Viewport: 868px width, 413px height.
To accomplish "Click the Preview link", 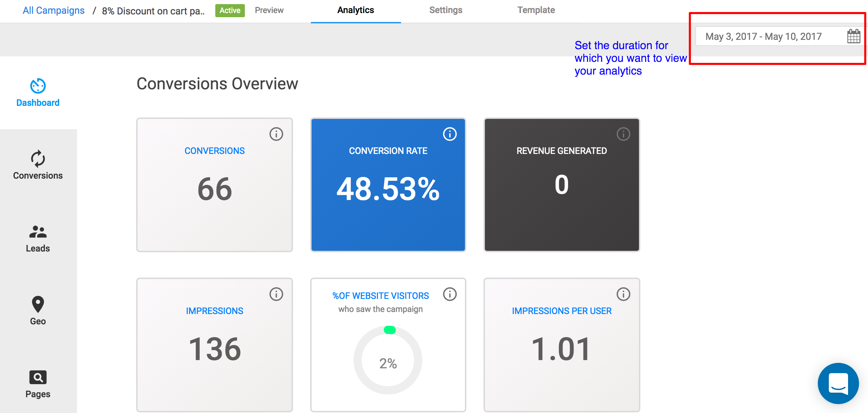I will [269, 10].
